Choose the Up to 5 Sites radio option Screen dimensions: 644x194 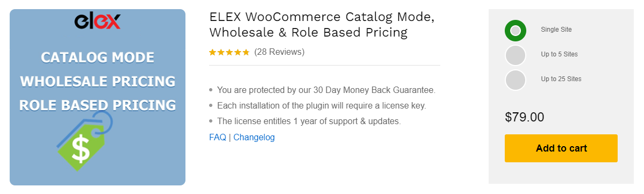pos(516,55)
